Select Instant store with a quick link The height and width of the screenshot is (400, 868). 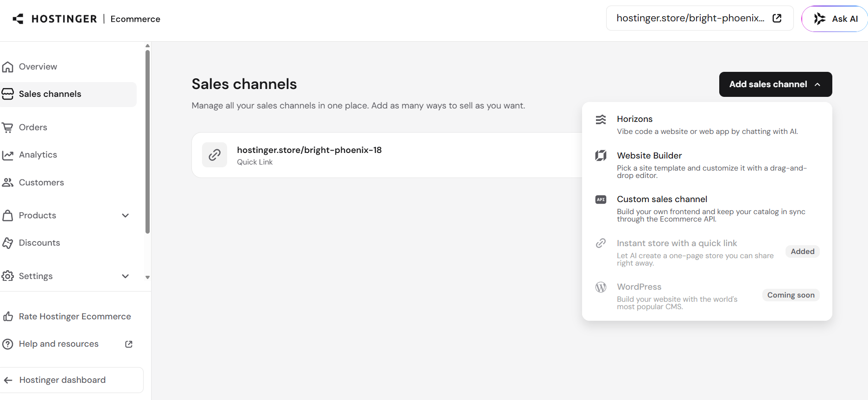707,252
